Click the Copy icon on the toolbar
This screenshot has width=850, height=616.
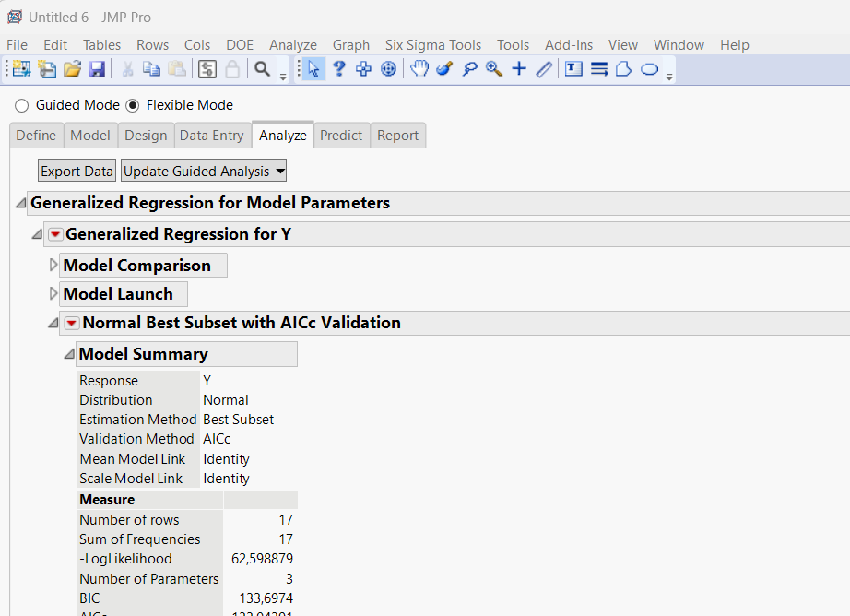151,68
